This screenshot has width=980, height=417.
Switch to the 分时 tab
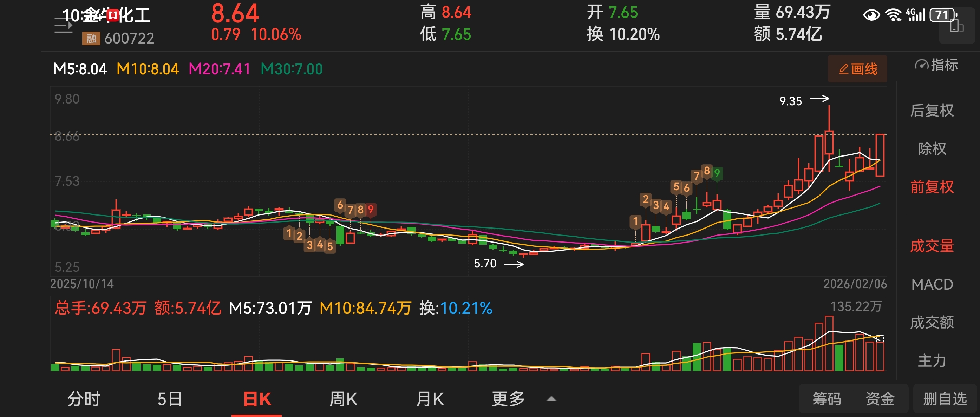pos(84,399)
